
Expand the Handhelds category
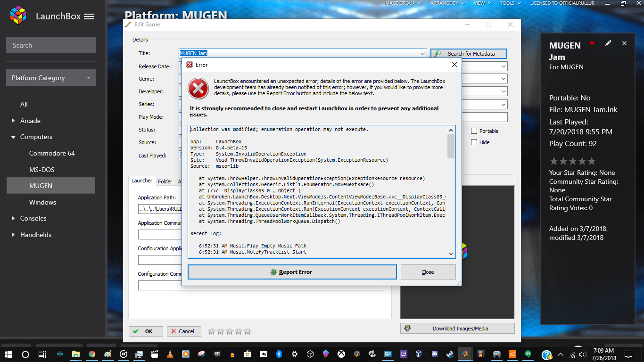coord(13,235)
